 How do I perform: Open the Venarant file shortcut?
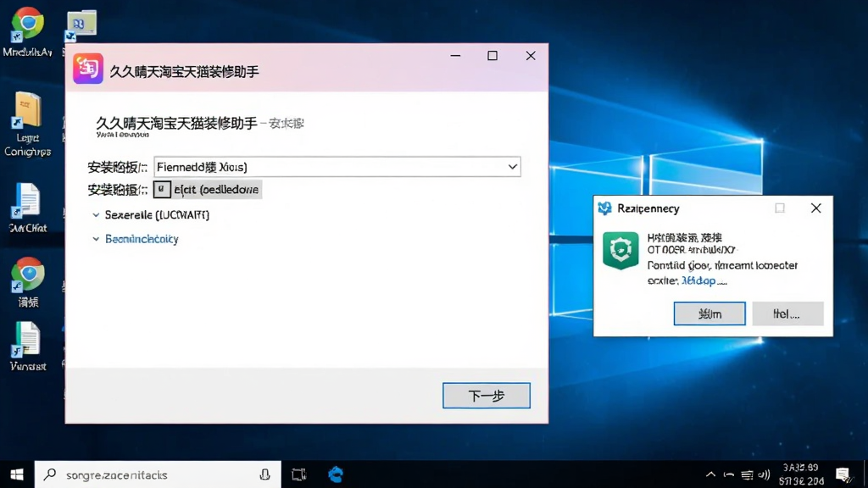pos(27,346)
